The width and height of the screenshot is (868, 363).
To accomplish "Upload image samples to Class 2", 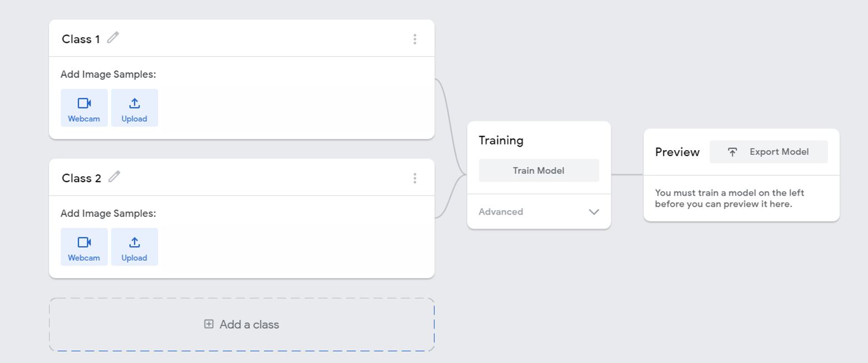I will tap(134, 247).
